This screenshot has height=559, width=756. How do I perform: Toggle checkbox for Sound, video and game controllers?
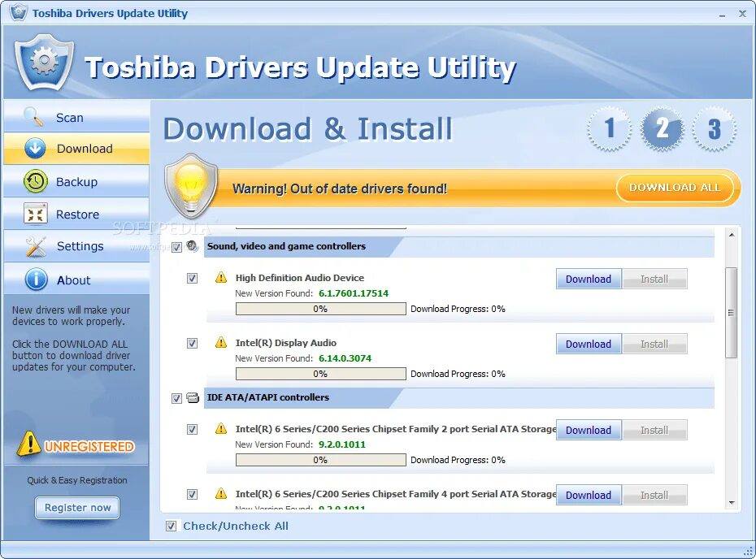click(176, 247)
